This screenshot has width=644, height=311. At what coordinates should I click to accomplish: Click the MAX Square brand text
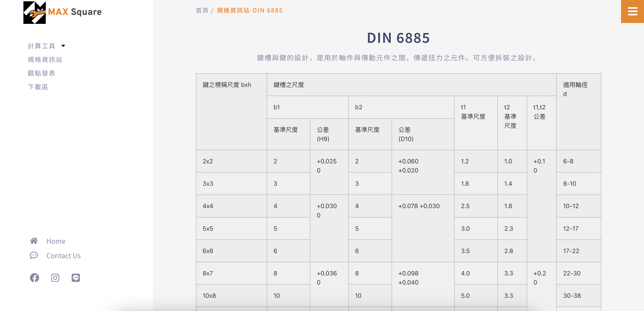(75, 12)
